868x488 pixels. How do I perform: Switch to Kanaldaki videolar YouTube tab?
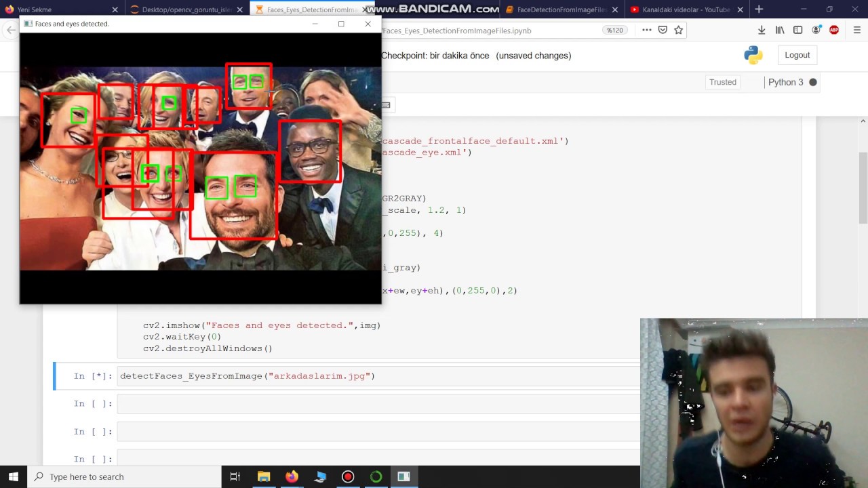pos(686,9)
